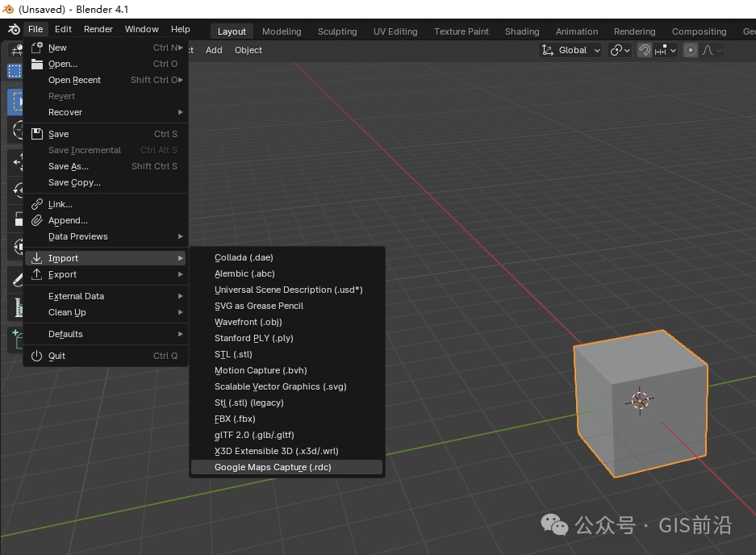Open the viewport Add menu
The width and height of the screenshot is (756, 555).
214,50
